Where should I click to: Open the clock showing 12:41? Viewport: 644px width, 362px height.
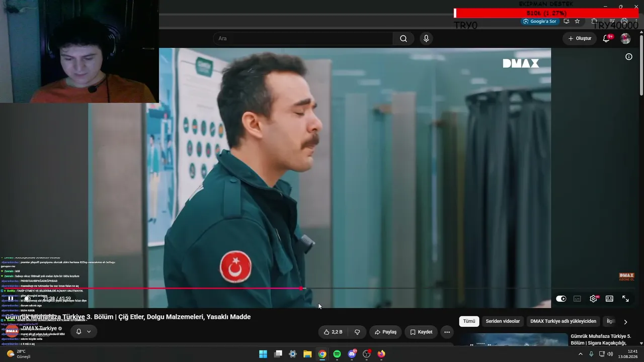point(628,354)
